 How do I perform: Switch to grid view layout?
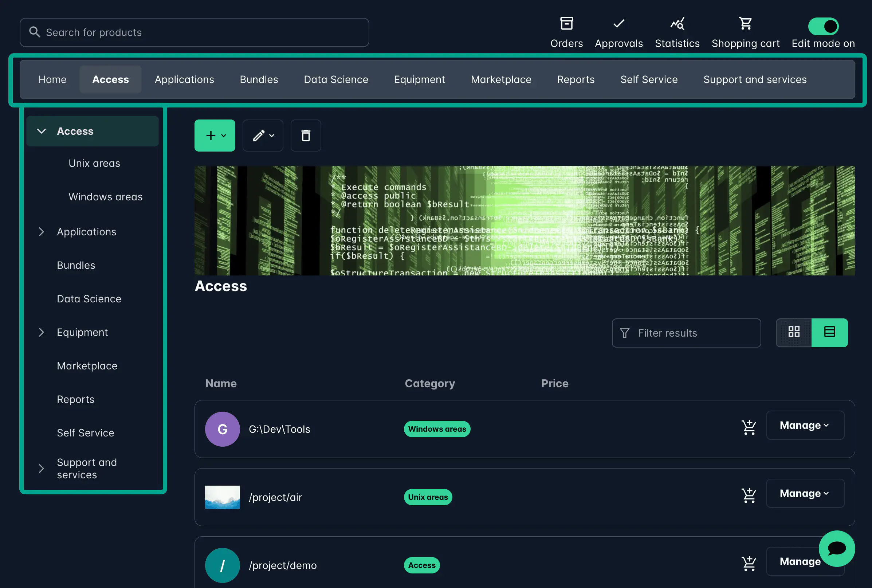794,332
